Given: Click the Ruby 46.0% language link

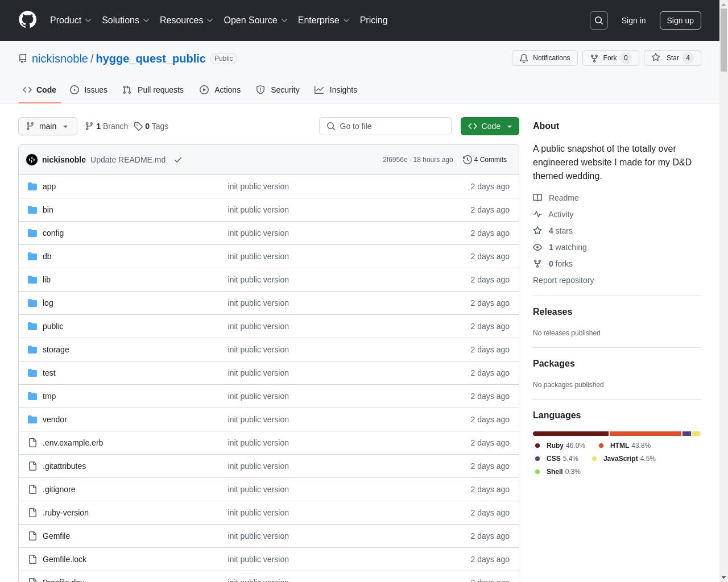Looking at the screenshot, I should pos(560,446).
